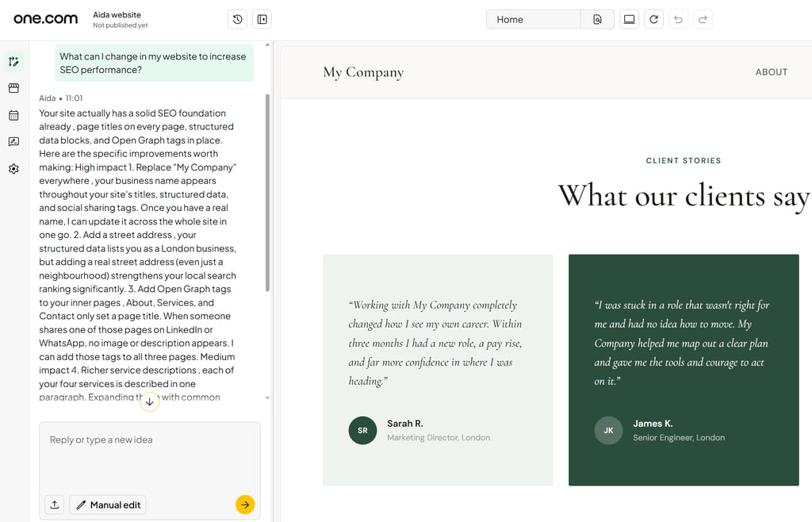Click the My Company site title

(x=363, y=72)
